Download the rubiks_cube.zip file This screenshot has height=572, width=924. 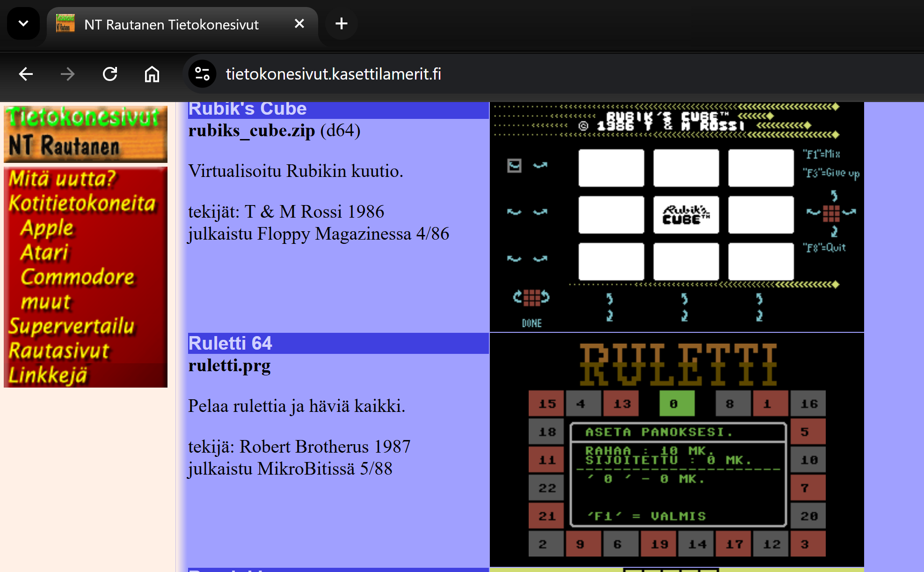(252, 131)
